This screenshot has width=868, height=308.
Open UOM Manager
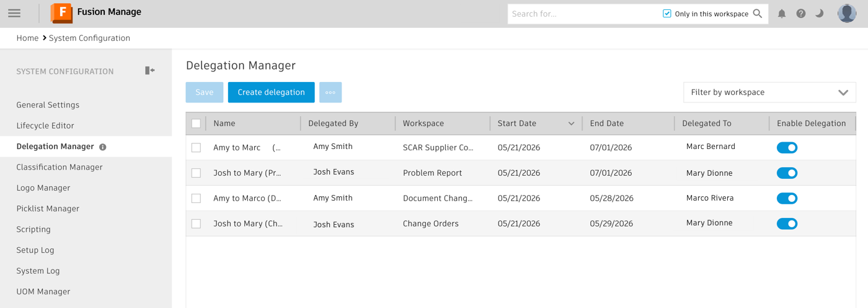click(x=43, y=291)
